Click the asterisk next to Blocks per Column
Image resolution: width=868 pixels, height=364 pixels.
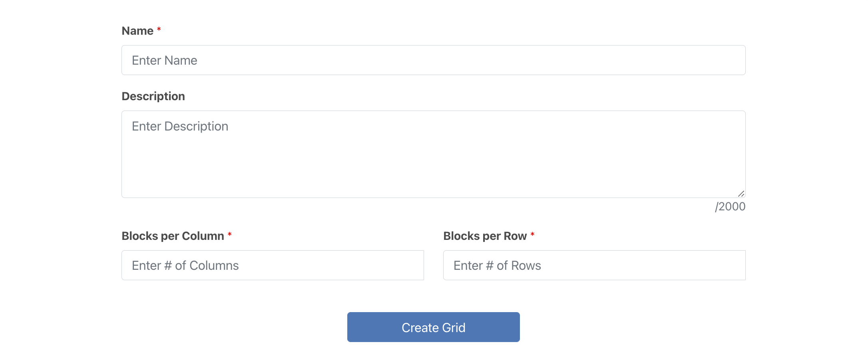[230, 235]
